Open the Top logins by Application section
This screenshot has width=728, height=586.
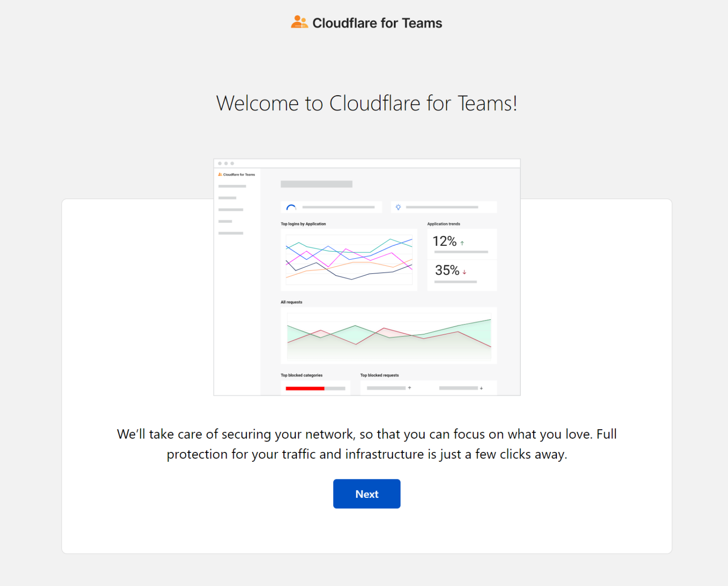[x=303, y=224]
